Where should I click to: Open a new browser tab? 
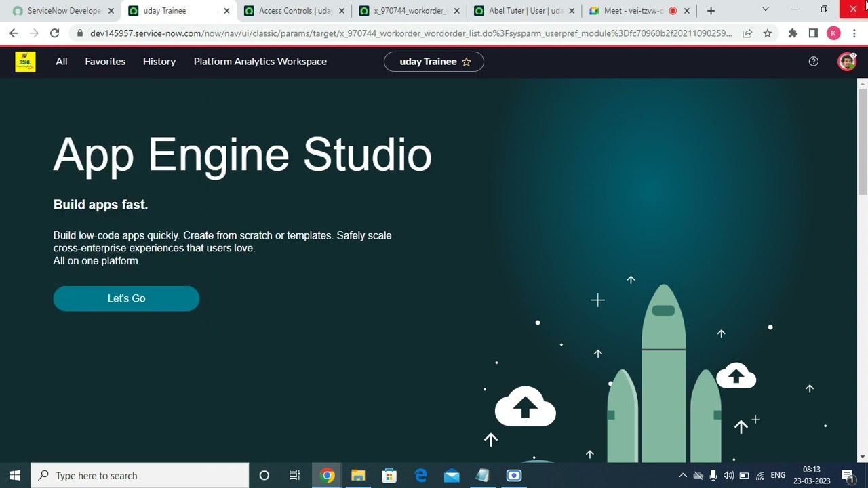click(x=711, y=11)
